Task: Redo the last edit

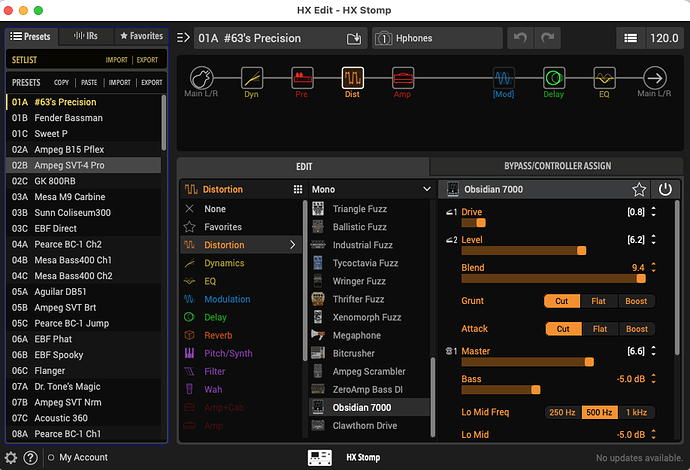Action: tap(547, 38)
